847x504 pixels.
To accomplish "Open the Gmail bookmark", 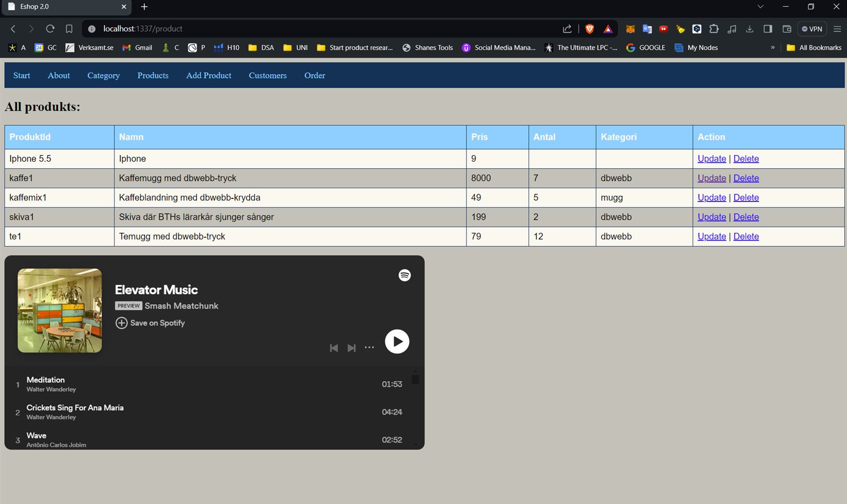I will coord(137,48).
